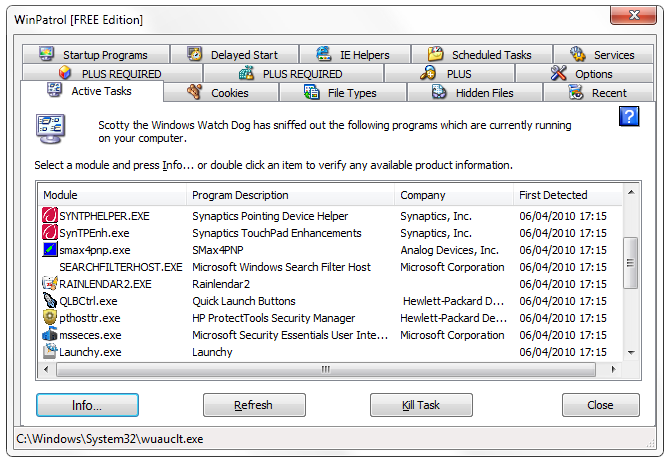
Task: Click the msseces.exe icon
Action: (x=50, y=335)
